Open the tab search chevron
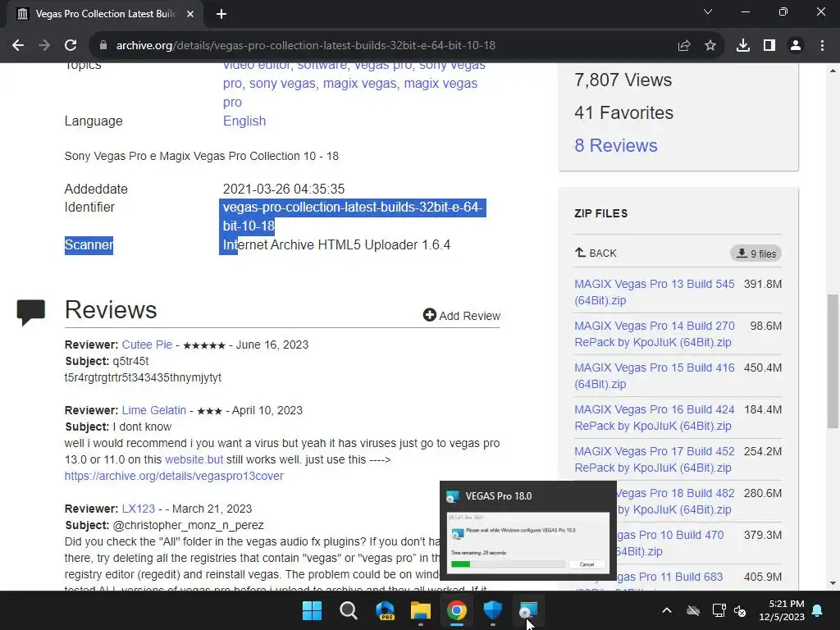Viewport: 840px width, 630px height. pyautogui.click(x=708, y=11)
